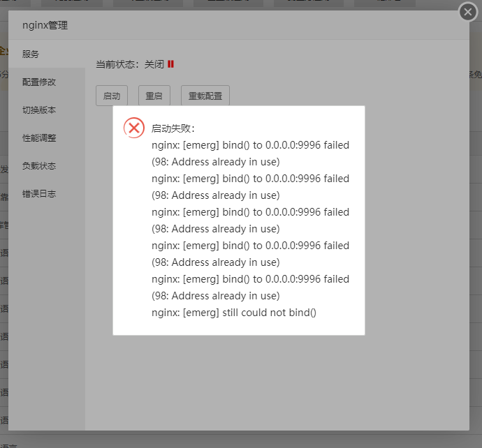Switch to the 切换版本 tab
Viewport: 482px width, 448px height.
(x=47, y=110)
